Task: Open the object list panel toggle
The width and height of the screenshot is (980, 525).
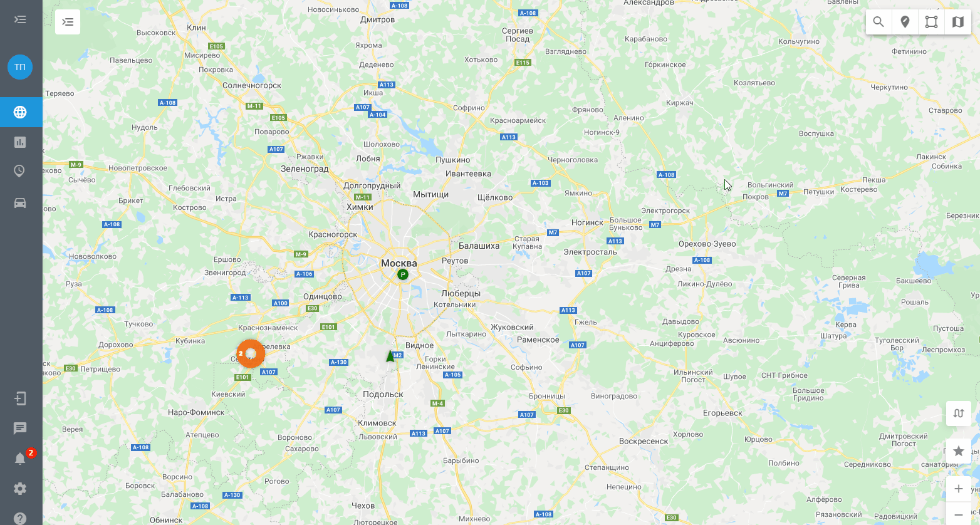Action: (x=68, y=22)
